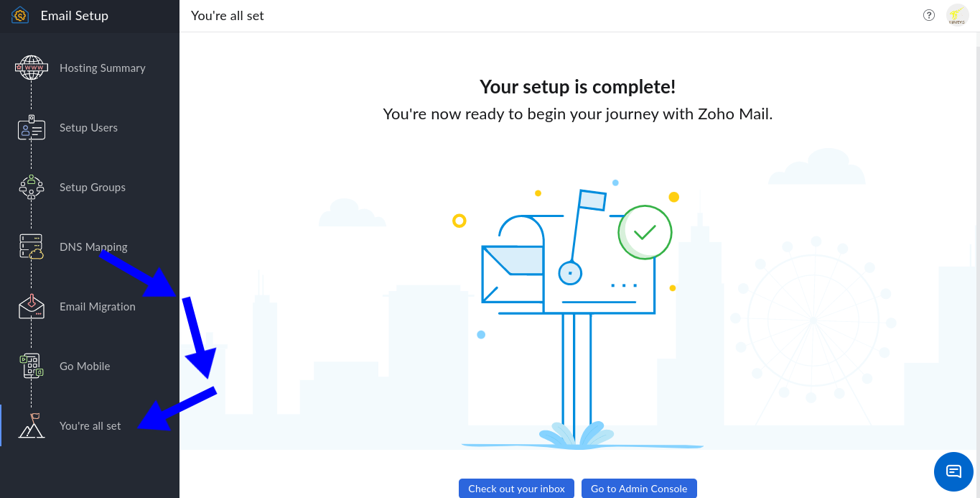The height and width of the screenshot is (498, 980).
Task: Select the Go Mobile step
Action: point(85,366)
